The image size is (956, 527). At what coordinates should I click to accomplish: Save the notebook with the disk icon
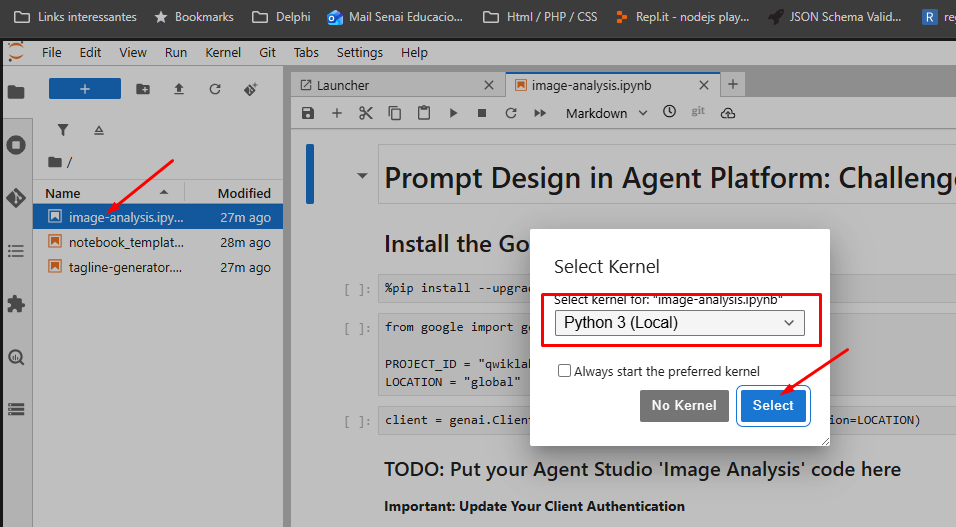308,113
